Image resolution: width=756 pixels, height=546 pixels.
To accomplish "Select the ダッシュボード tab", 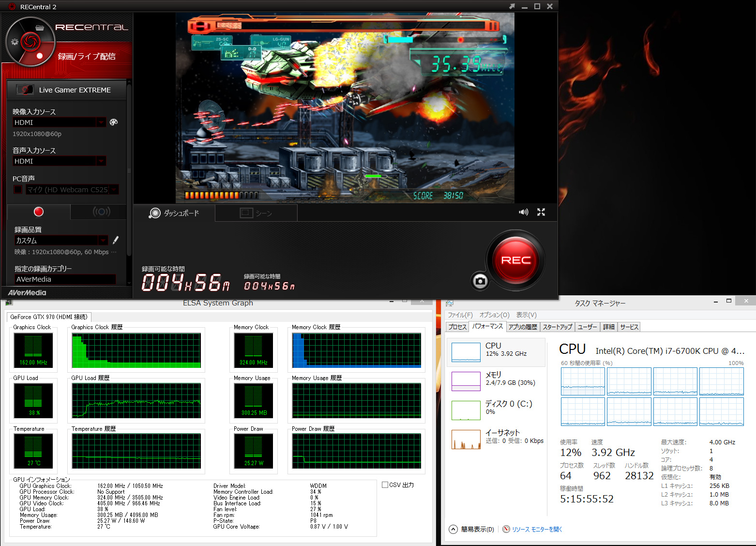I will click(174, 213).
